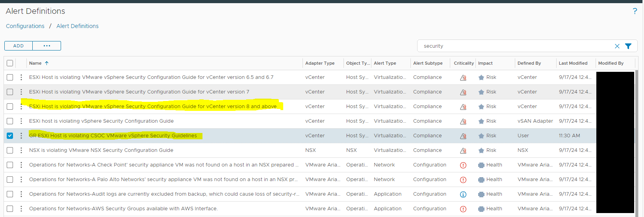644x217 pixels.
Task: Sort by Adapter Type column header
Action: point(320,63)
